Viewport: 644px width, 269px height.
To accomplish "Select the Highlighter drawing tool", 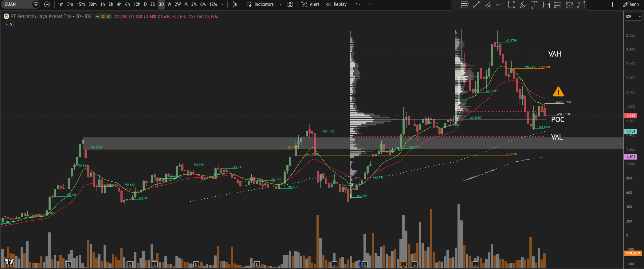I will click(x=523, y=5).
